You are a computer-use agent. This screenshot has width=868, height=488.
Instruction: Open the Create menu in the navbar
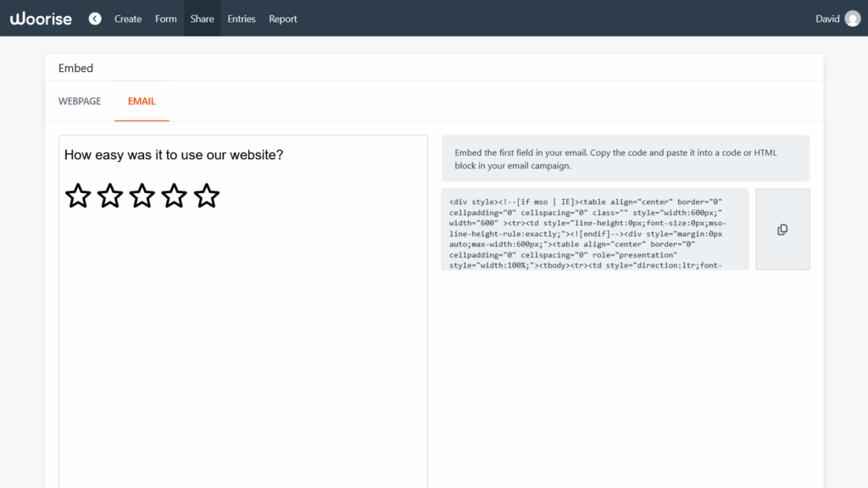tap(128, 18)
